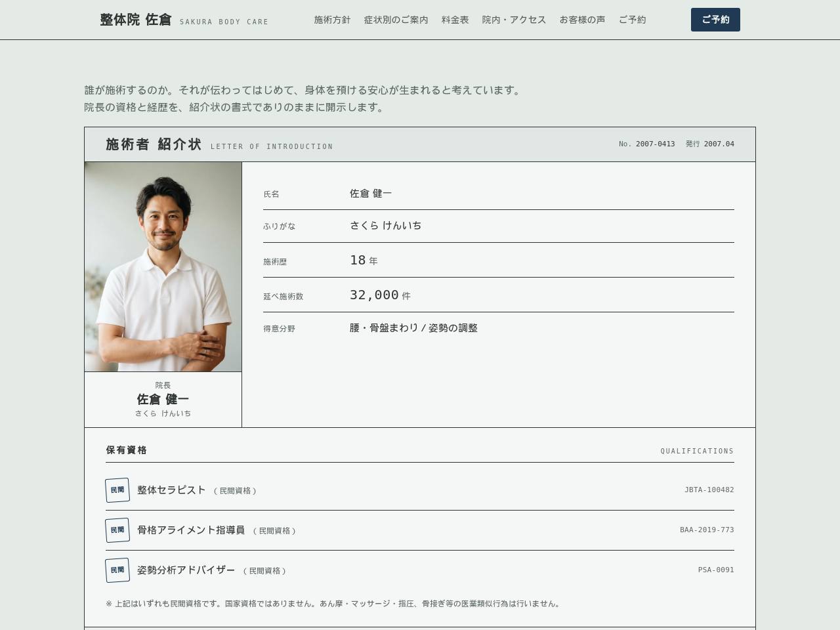Screen dimensions: 840x630
Task: Click the 民間 stamp icon beside 姿勢分析アドバイザー
Action: (117, 570)
